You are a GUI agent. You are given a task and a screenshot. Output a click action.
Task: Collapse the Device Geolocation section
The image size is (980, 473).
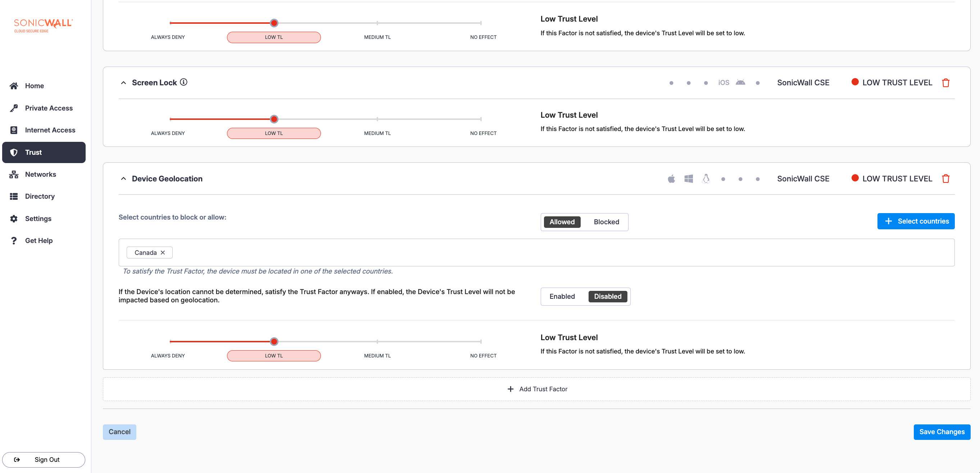123,179
